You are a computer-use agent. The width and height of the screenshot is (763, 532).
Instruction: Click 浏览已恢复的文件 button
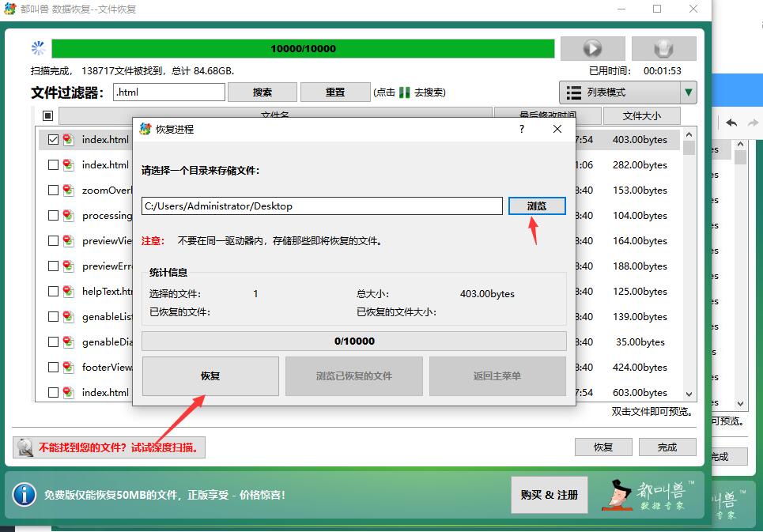353,376
